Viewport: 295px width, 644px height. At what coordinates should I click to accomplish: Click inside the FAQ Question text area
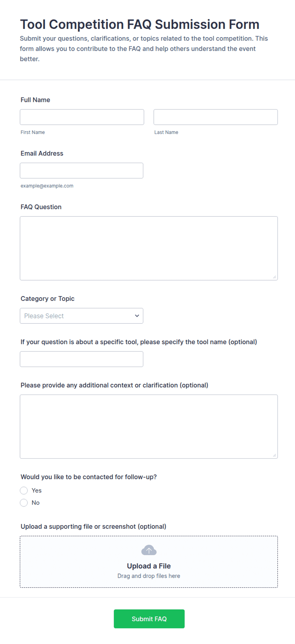[x=149, y=248]
